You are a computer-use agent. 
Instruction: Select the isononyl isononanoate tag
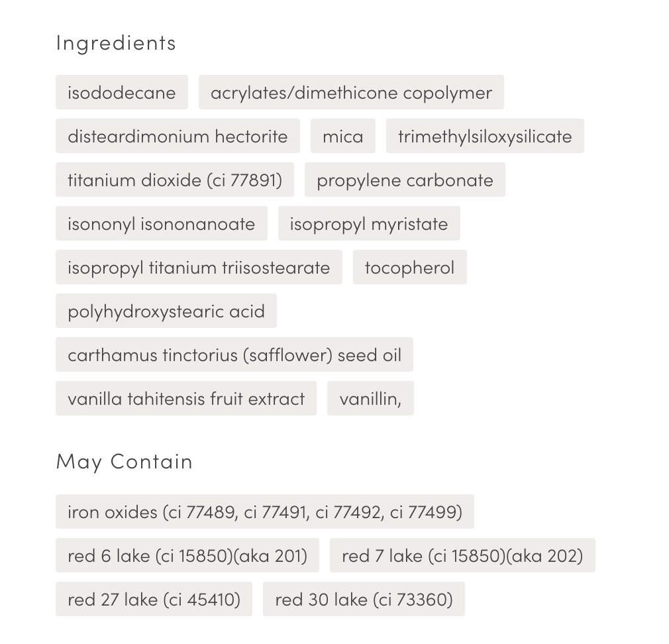[x=162, y=223]
